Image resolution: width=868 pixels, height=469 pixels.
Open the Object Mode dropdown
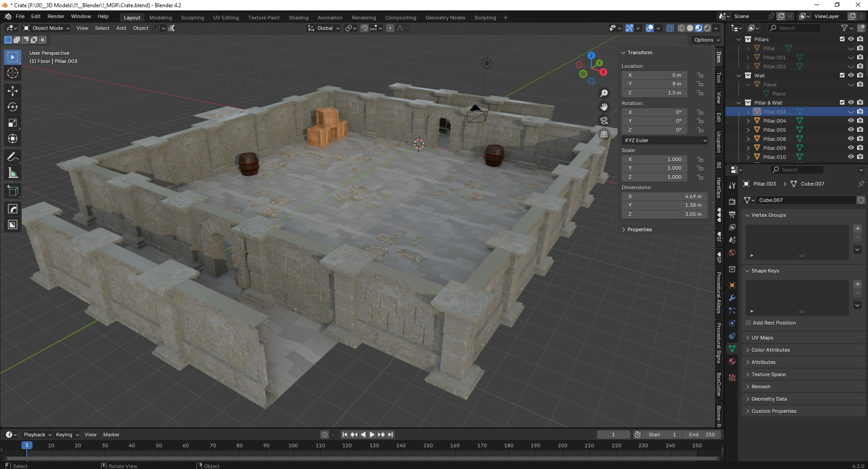(x=47, y=28)
